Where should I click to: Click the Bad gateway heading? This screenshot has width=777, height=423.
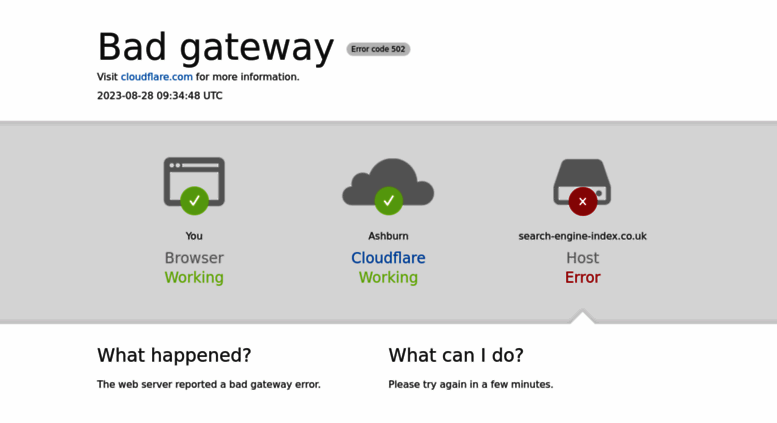pyautogui.click(x=216, y=47)
